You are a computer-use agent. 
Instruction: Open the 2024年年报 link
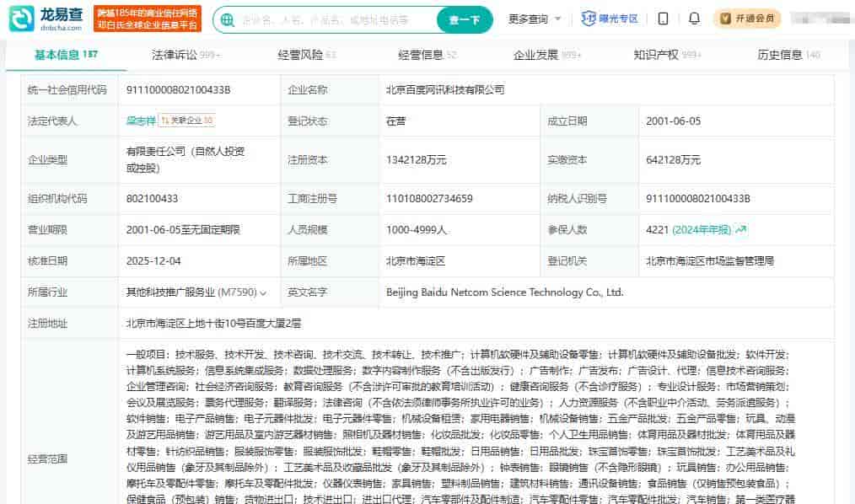coord(702,230)
